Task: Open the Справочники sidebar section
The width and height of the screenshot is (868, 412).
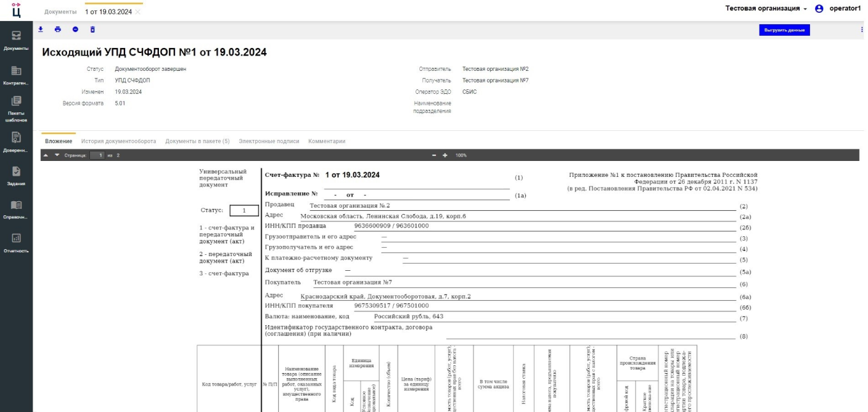Action: click(x=16, y=209)
